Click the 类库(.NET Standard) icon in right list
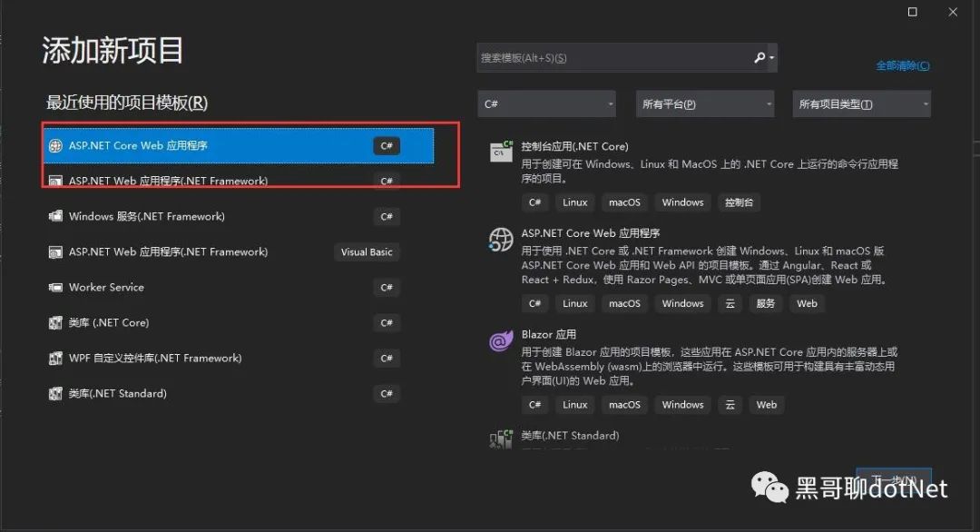 point(501,438)
